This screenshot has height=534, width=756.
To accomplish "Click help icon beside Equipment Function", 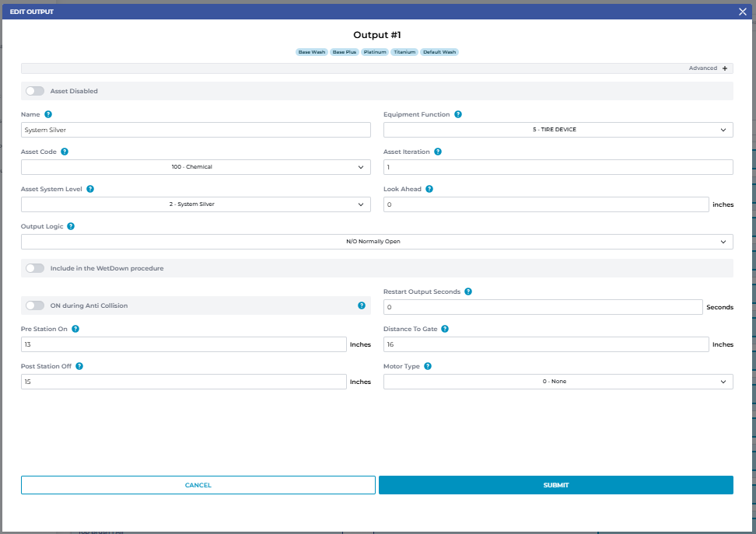I will 458,114.
